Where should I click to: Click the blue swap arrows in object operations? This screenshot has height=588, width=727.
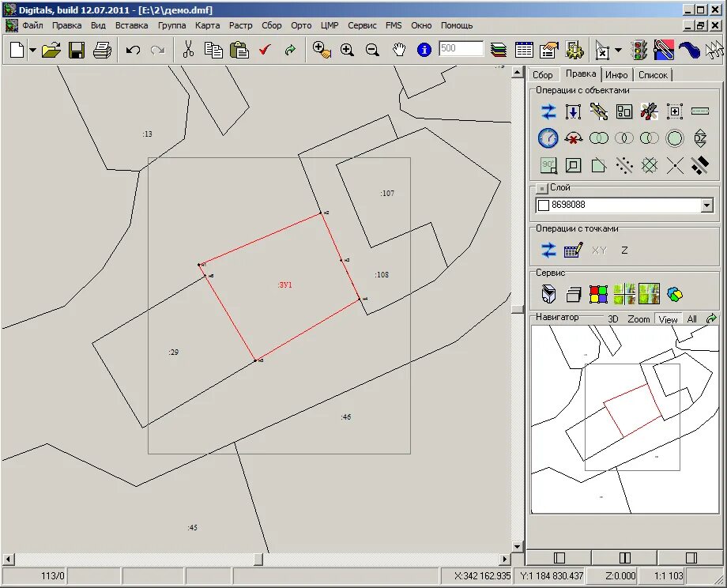coord(548,111)
